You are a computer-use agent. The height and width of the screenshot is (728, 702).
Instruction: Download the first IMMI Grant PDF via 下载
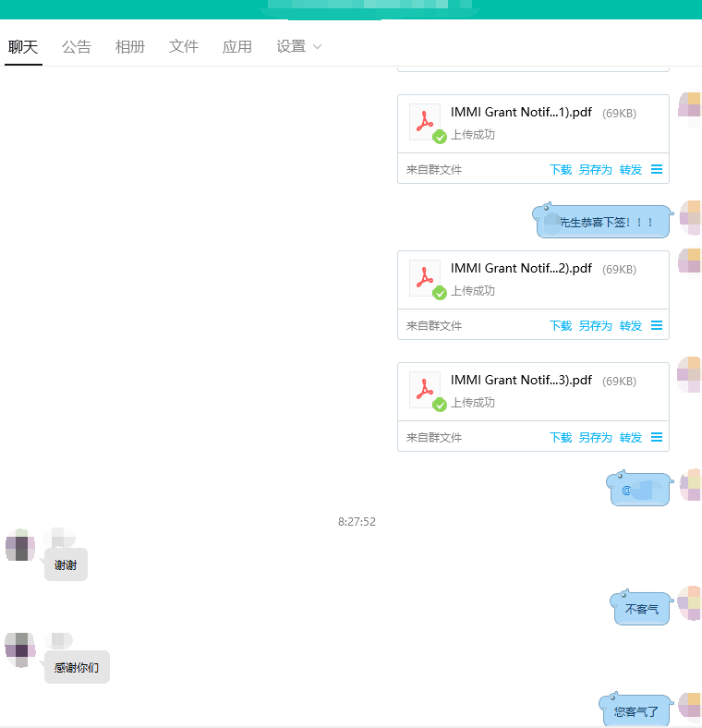[561, 170]
